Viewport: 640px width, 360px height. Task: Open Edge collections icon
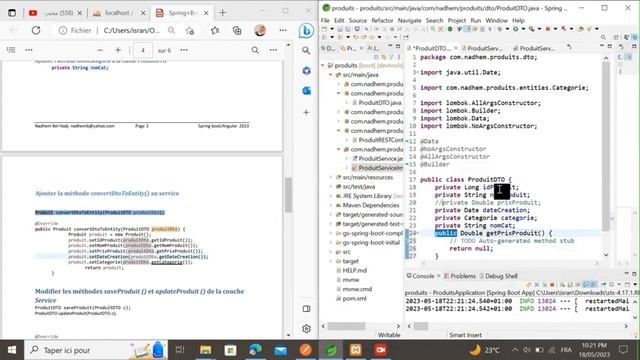pyautogui.click(x=237, y=30)
